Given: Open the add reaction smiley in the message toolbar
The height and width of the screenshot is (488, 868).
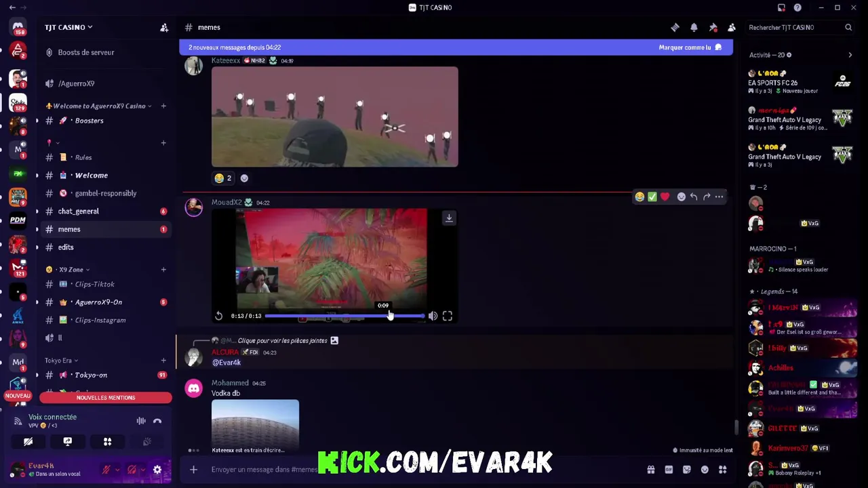Looking at the screenshot, I should [681, 197].
